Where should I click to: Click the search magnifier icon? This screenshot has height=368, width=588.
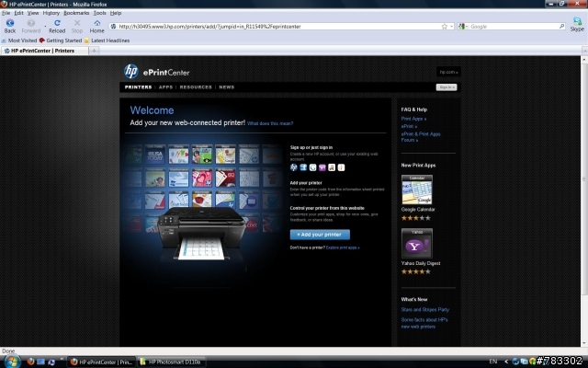point(561,27)
